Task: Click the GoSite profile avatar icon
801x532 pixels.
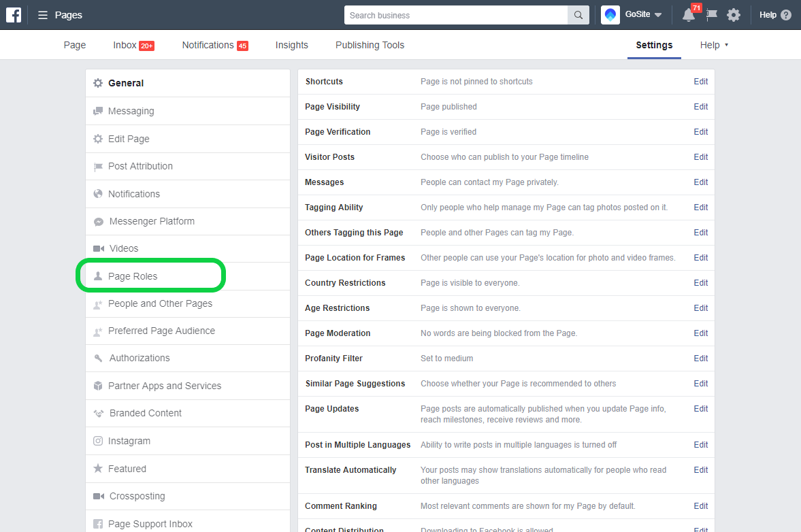Action: tap(610, 15)
